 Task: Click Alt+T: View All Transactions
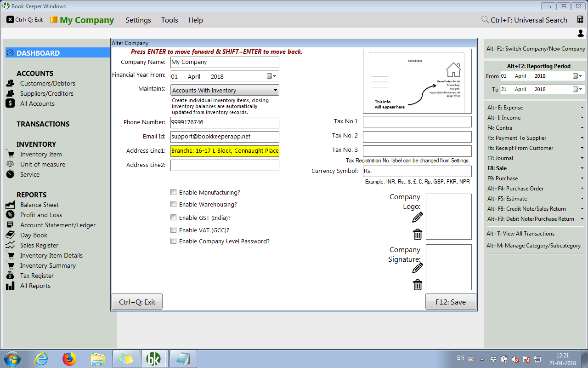[x=521, y=234]
